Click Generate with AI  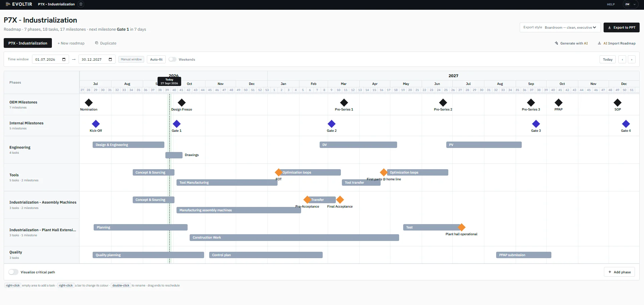571,43
